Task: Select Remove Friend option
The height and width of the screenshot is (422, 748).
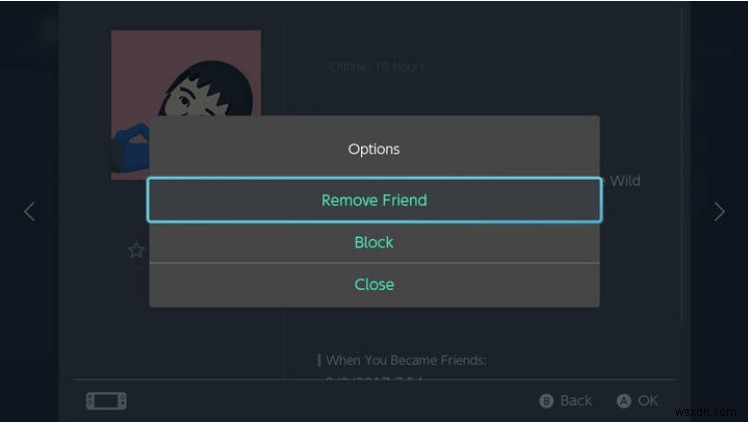Action: point(374,200)
